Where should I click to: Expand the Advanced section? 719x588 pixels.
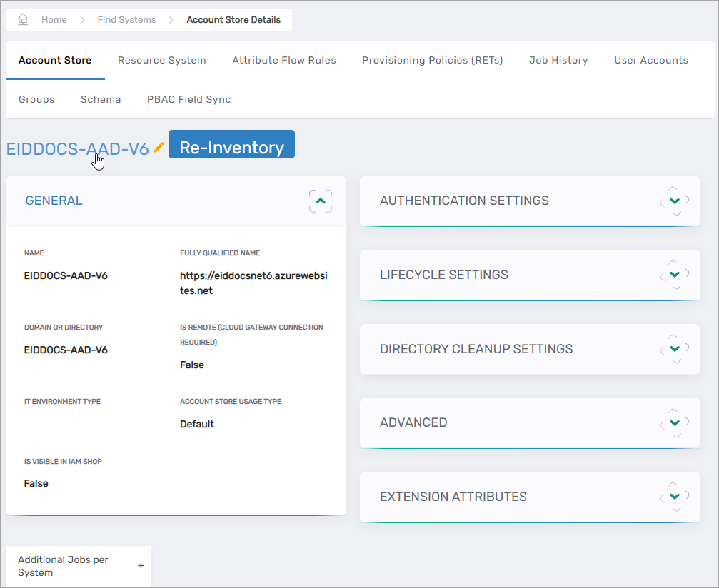click(675, 422)
